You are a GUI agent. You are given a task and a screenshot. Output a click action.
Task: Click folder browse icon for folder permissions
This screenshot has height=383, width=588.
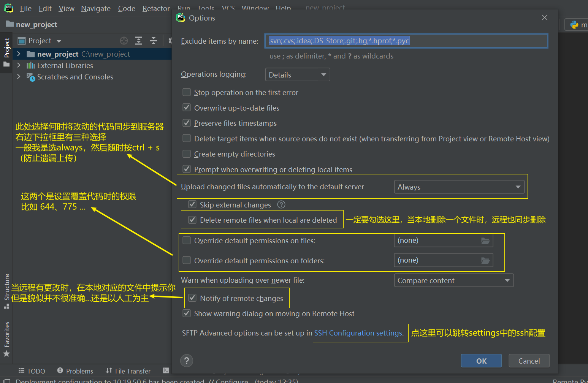pyautogui.click(x=485, y=260)
